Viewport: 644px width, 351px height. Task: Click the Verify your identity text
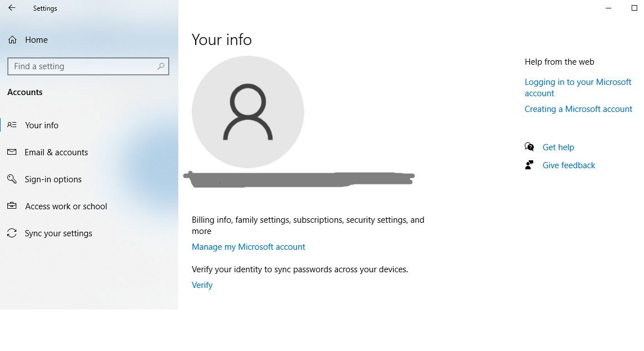tap(300, 269)
